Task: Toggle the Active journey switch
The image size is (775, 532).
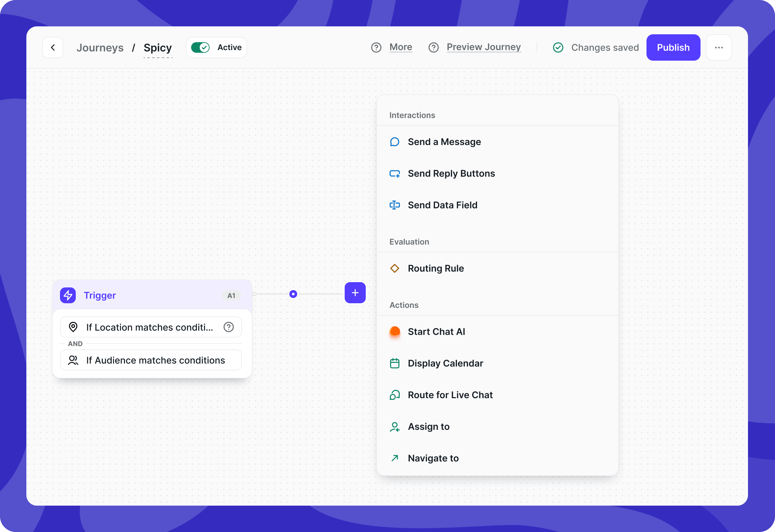Action: [200, 47]
